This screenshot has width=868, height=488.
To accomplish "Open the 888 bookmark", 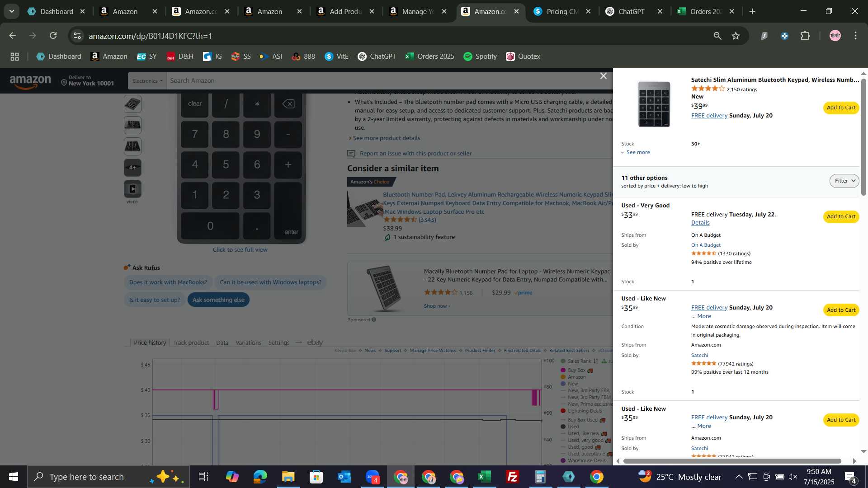I will tap(303, 56).
